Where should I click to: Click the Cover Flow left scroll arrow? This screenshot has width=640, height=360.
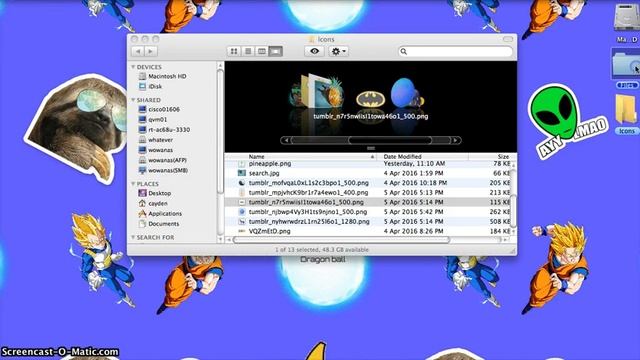click(286, 140)
